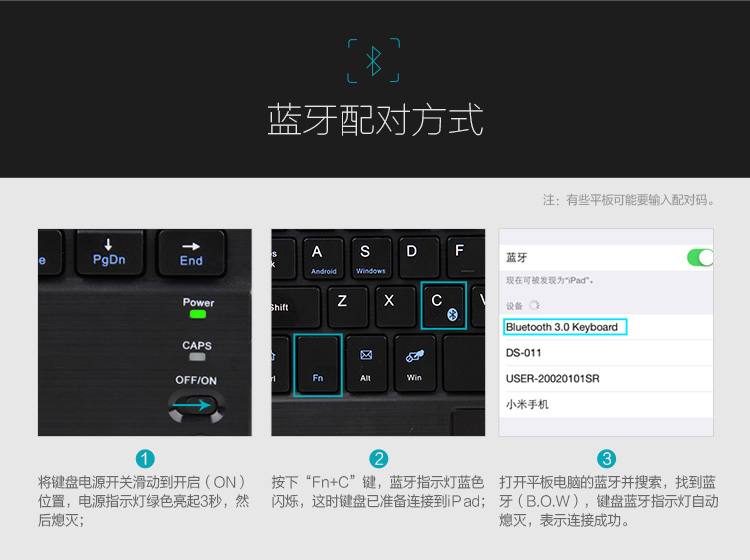Toggle the 蓝牙 Bluetooth switch
The height and width of the screenshot is (560, 750).
700,258
